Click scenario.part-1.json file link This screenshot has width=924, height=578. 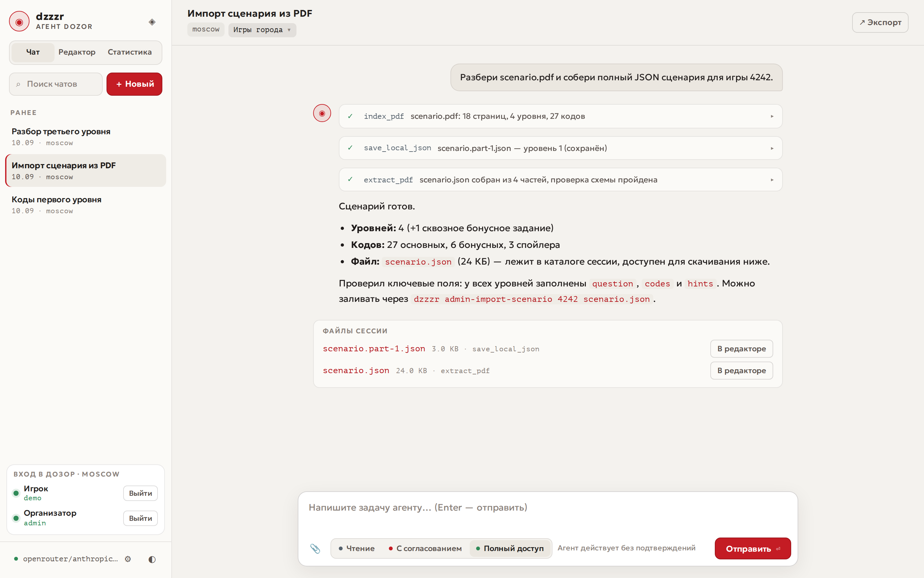[x=374, y=349]
